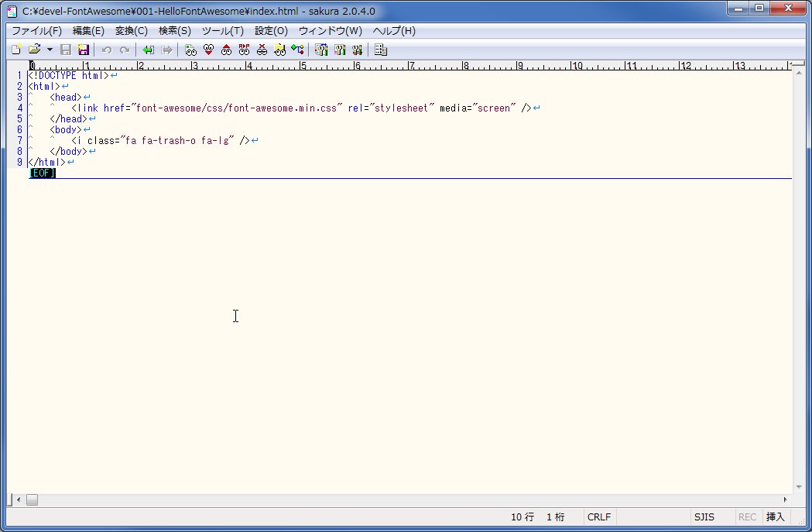
Task: Save file with the floppy icon
Action: coord(66,50)
